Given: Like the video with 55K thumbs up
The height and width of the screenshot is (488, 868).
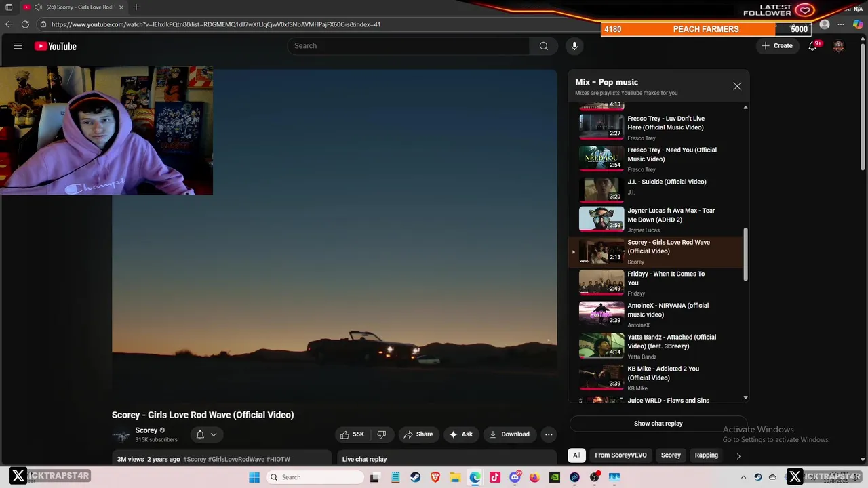Looking at the screenshot, I should coord(353,434).
